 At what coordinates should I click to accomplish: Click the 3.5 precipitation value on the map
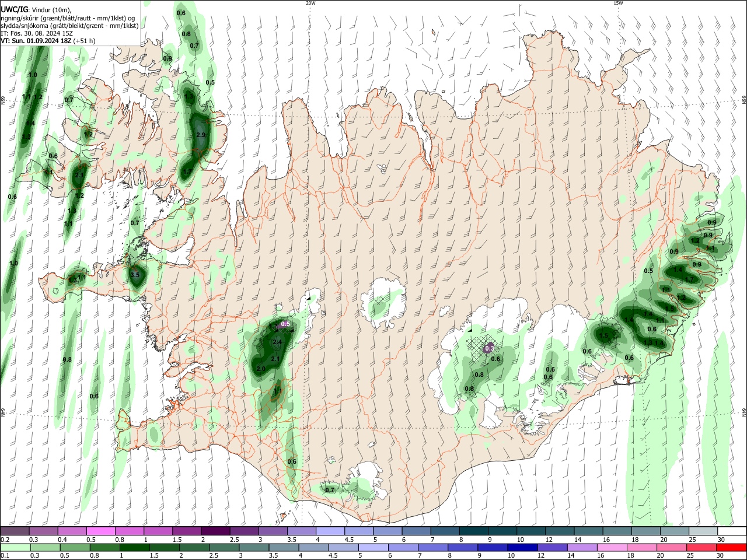(x=135, y=275)
